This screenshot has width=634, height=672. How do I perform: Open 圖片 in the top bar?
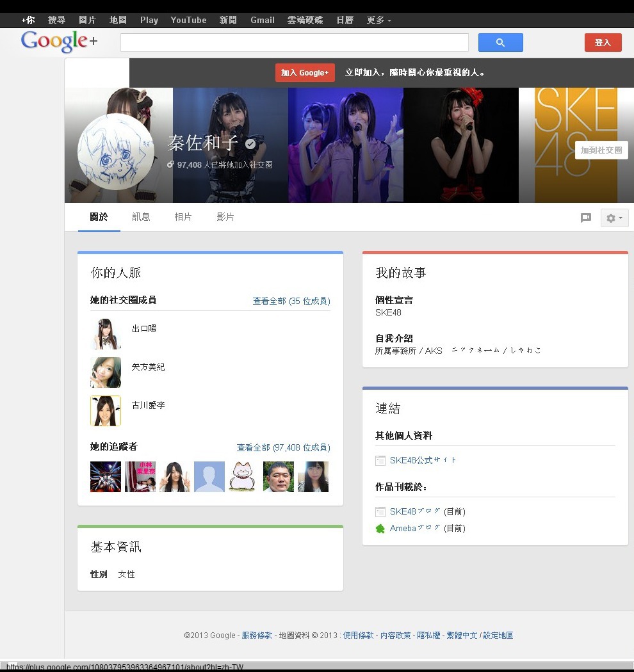[x=88, y=20]
